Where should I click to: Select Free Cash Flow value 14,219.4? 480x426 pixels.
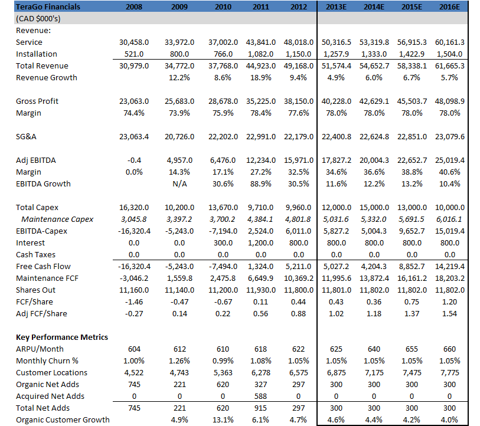pos(449,266)
